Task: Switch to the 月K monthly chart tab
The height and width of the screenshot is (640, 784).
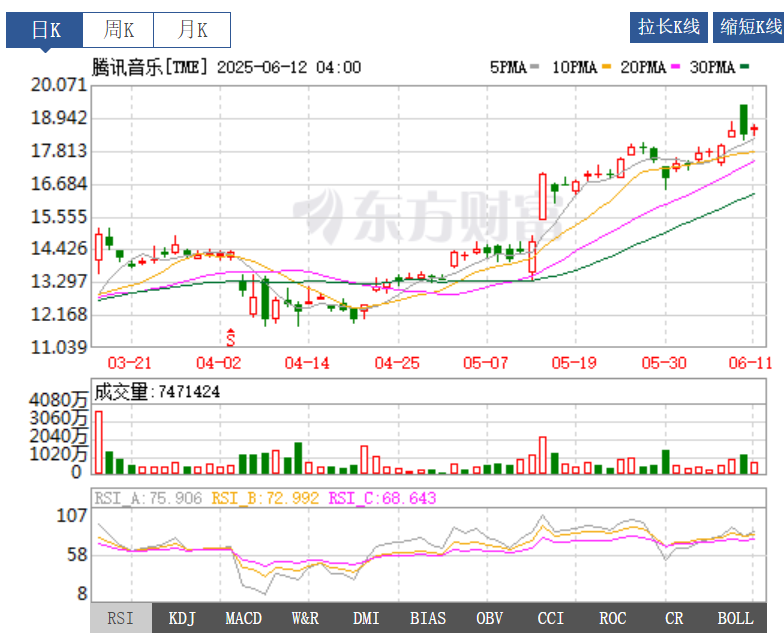Action: coord(192,30)
